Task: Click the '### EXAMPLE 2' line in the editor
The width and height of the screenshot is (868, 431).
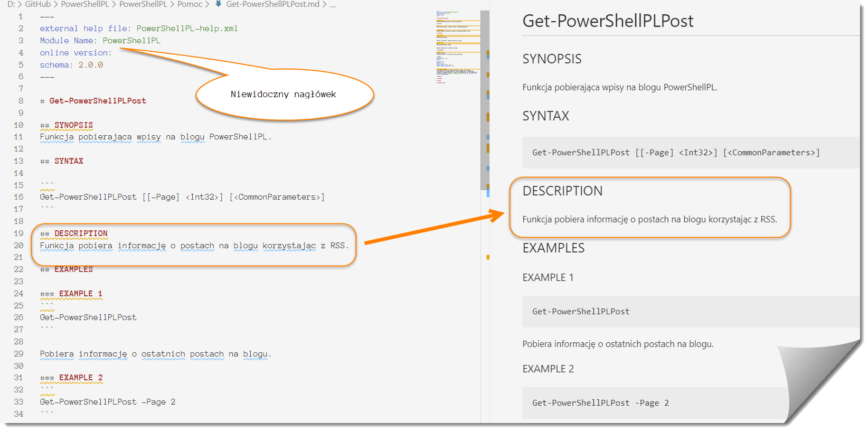Action: (80, 378)
